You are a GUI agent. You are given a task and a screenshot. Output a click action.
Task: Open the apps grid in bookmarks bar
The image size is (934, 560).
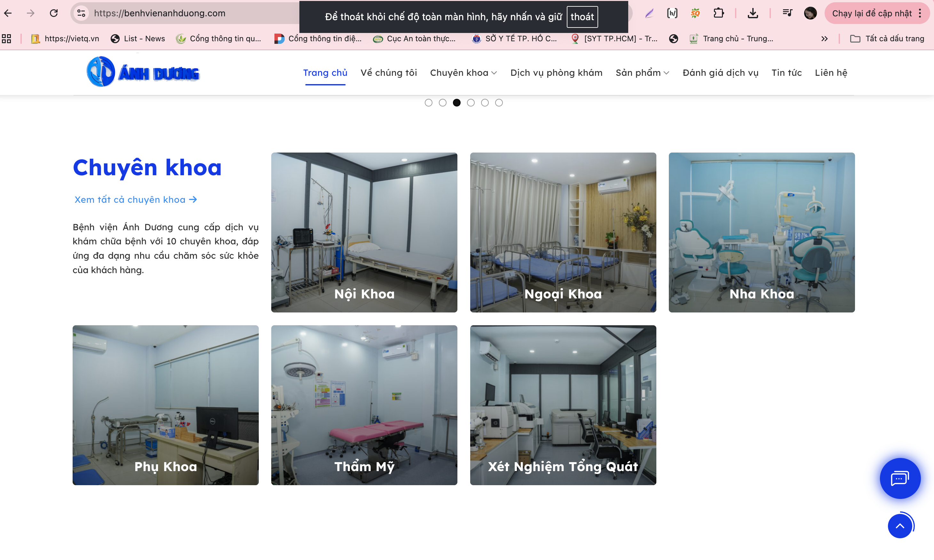coord(6,38)
